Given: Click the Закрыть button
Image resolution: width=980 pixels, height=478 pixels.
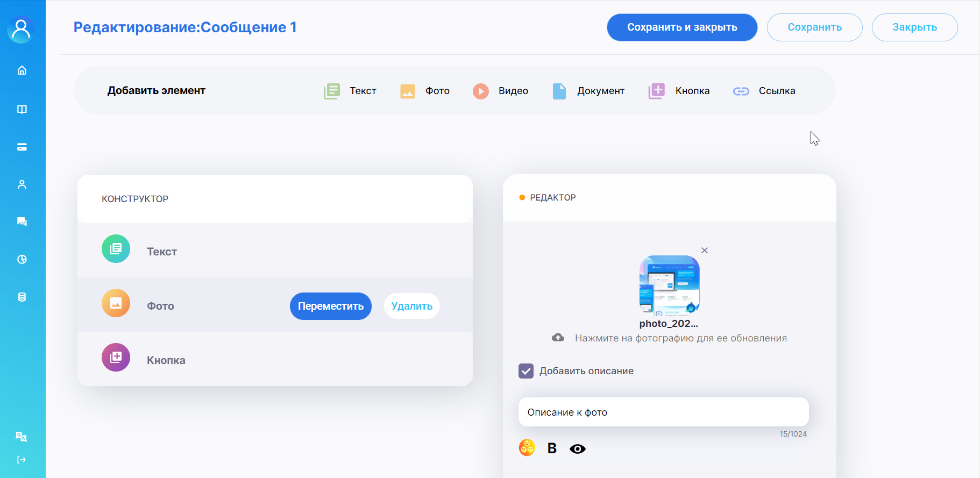Looking at the screenshot, I should tap(914, 27).
